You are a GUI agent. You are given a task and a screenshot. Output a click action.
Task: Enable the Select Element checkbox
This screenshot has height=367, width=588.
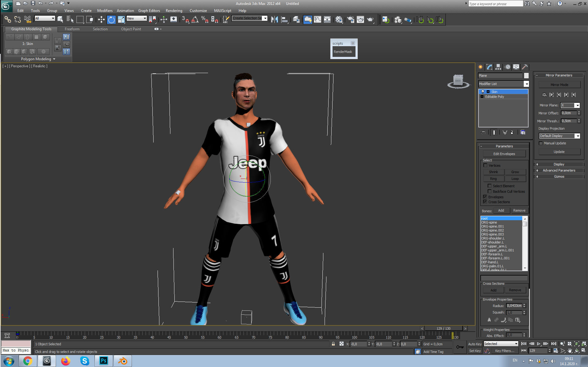point(489,186)
